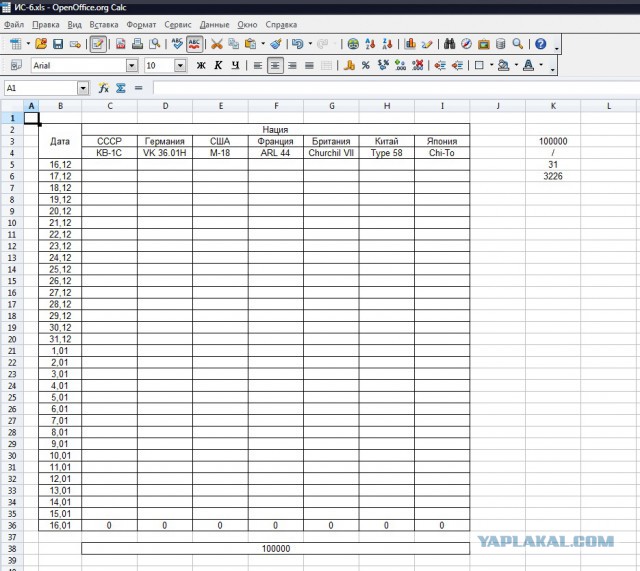Toggle AutoSpellcheck
Screen dimensions: 640x571
(x=194, y=44)
